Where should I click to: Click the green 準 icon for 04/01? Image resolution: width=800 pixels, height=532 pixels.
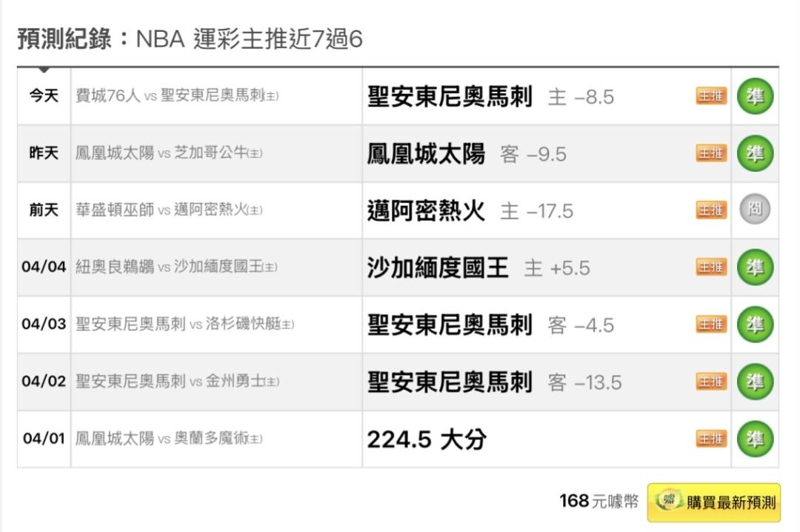(x=755, y=439)
